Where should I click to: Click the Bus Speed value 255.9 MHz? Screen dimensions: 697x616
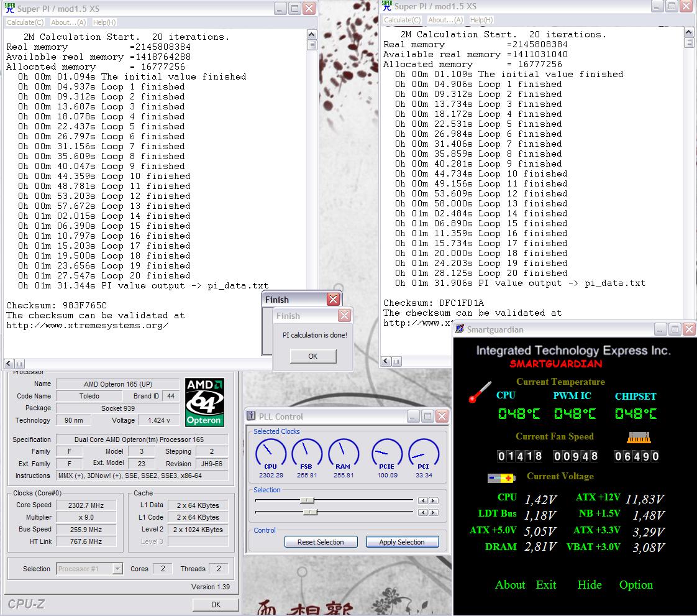(86, 529)
